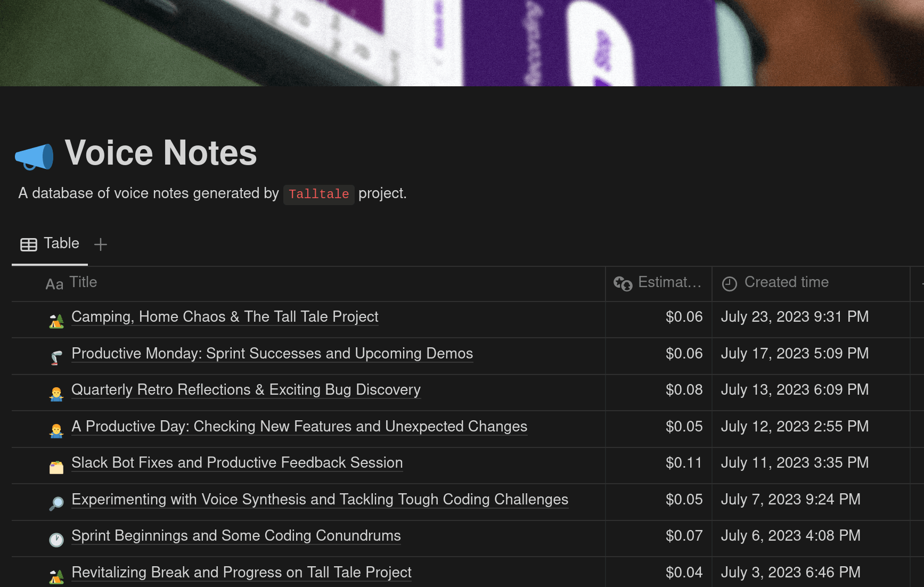Open Revitalizing Break and Progress page
The image size is (924, 587).
pyautogui.click(x=241, y=573)
